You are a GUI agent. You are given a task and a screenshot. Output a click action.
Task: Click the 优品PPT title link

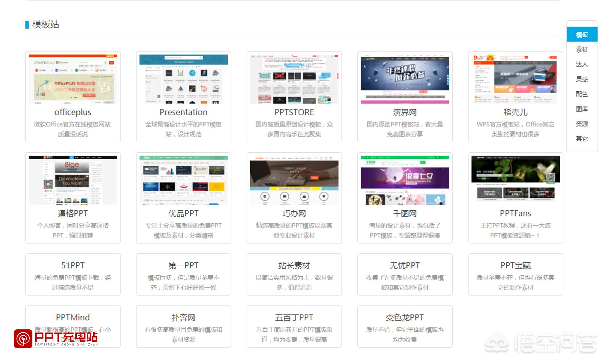(x=184, y=214)
